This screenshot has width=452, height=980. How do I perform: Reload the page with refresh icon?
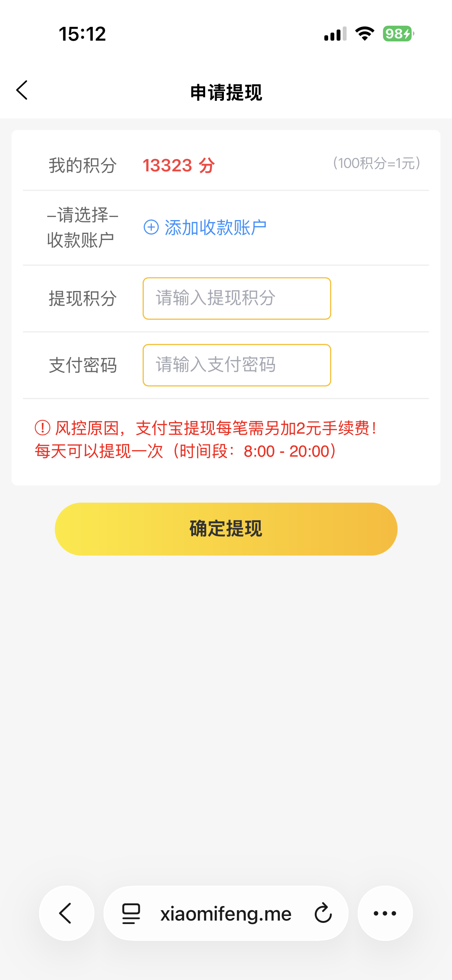[x=323, y=913]
